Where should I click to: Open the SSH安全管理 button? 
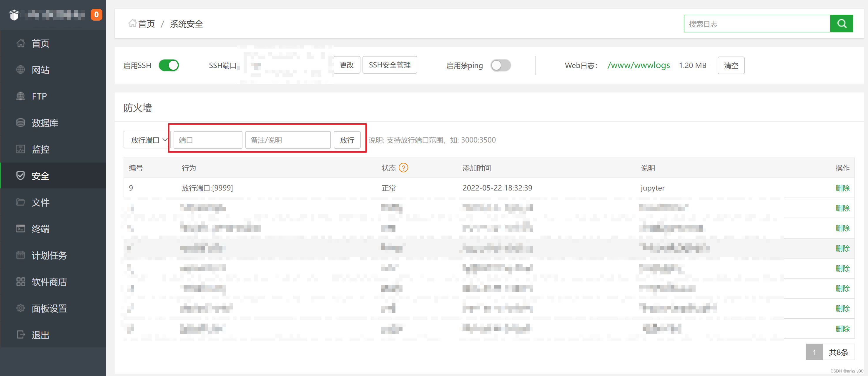point(390,65)
